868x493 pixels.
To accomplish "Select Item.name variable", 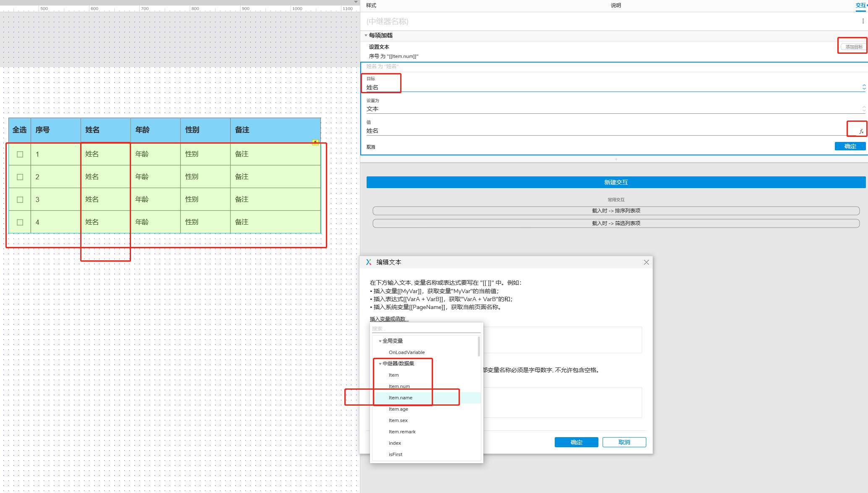I will click(x=400, y=398).
